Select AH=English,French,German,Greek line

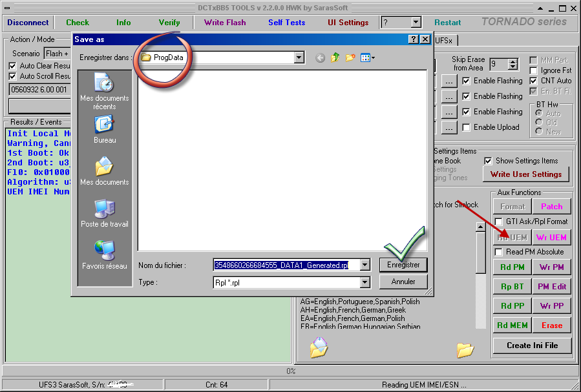[353, 310]
